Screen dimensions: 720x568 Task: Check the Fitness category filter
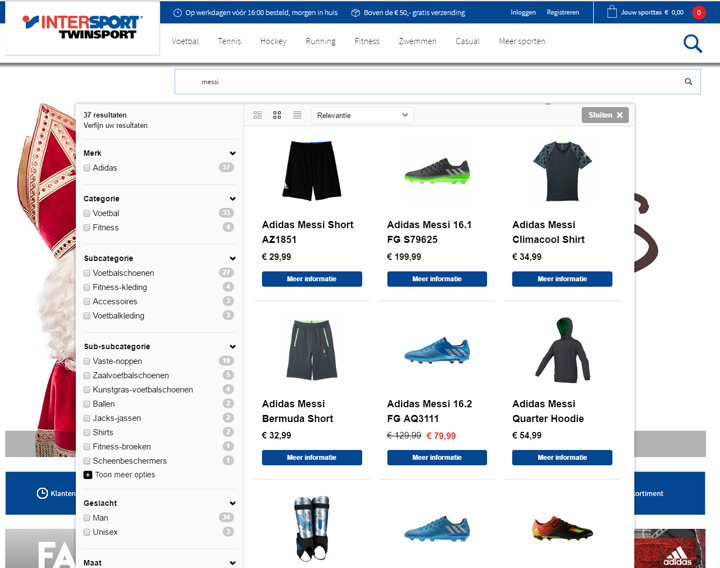[87, 228]
